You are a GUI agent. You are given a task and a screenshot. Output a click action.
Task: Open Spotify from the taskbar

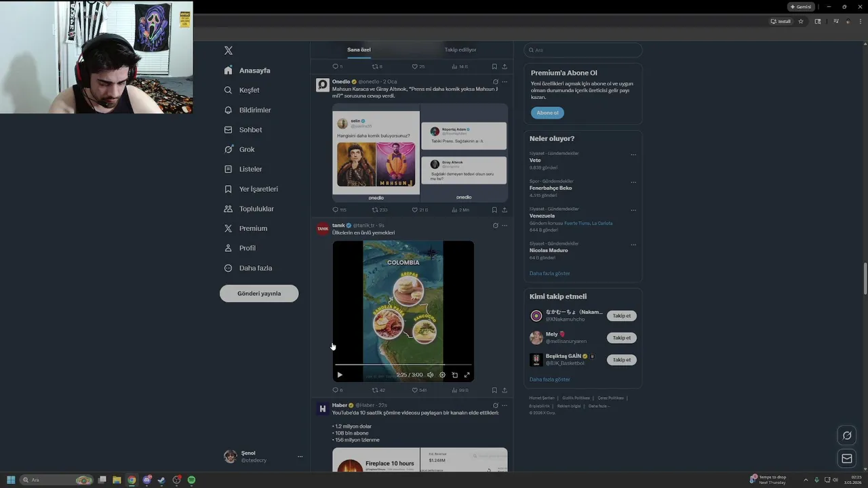click(x=191, y=480)
